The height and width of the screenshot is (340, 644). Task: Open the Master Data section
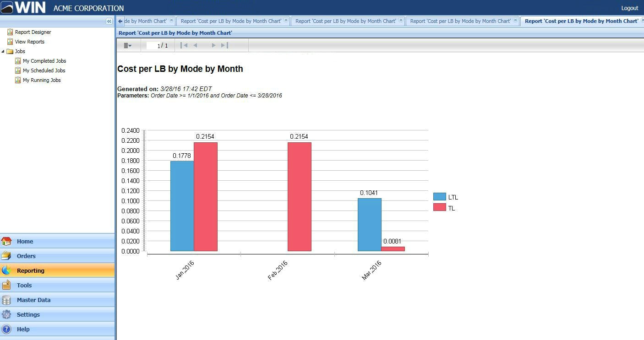coord(57,300)
